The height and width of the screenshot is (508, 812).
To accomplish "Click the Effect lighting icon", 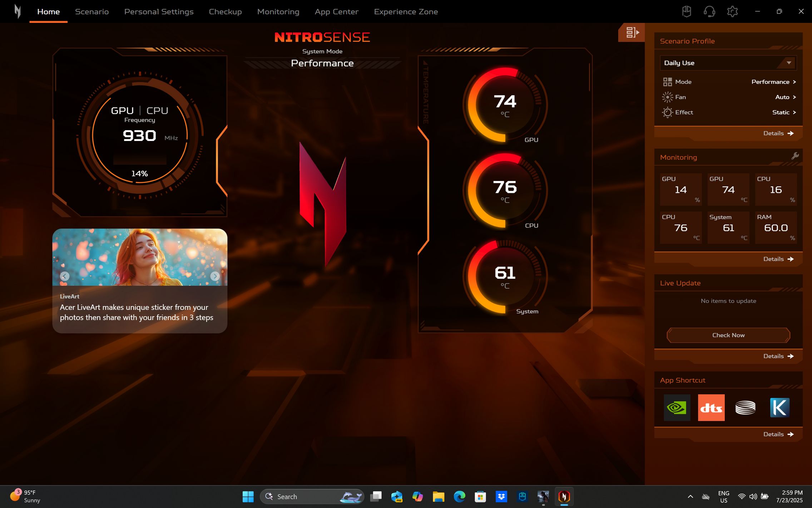I will [x=667, y=112].
